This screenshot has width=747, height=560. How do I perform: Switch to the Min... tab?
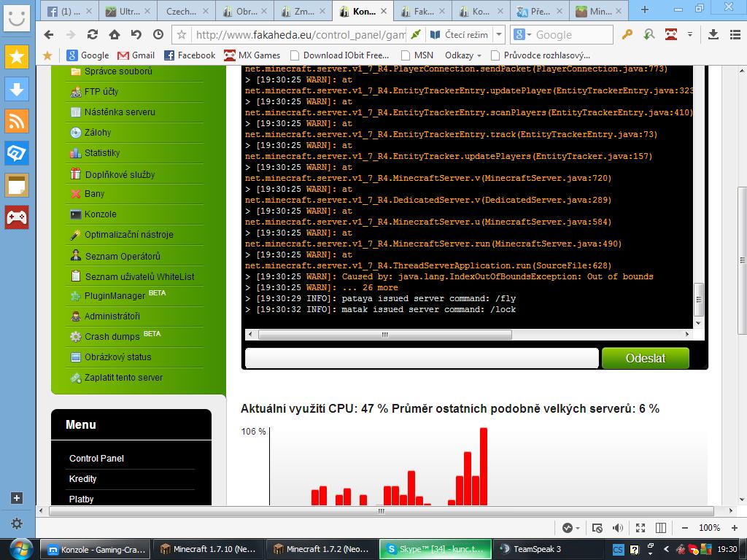(x=600, y=11)
